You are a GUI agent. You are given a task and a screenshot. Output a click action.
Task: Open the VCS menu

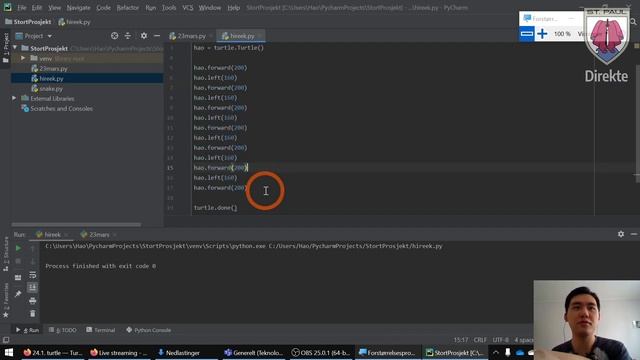(x=187, y=8)
